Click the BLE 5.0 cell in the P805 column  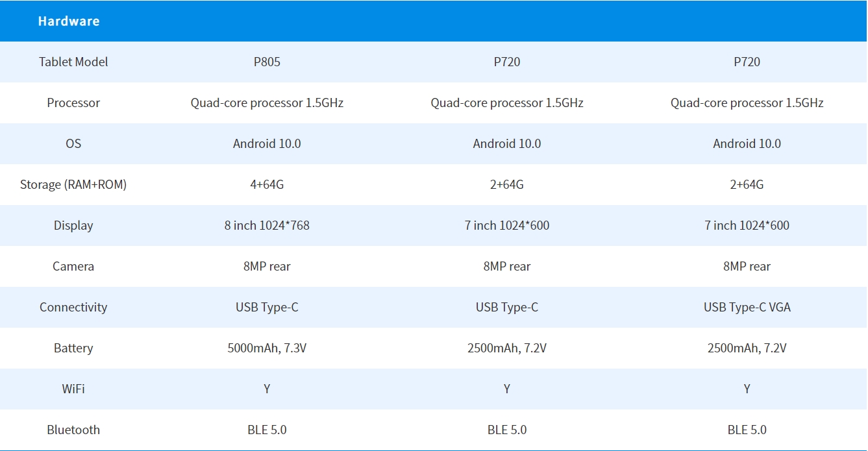267,430
